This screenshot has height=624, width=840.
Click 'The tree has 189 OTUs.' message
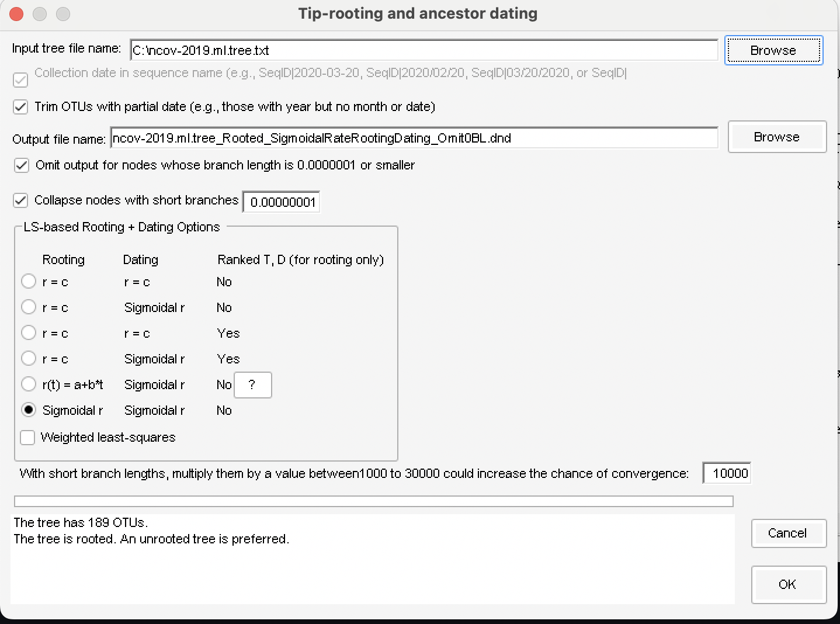tap(81, 522)
